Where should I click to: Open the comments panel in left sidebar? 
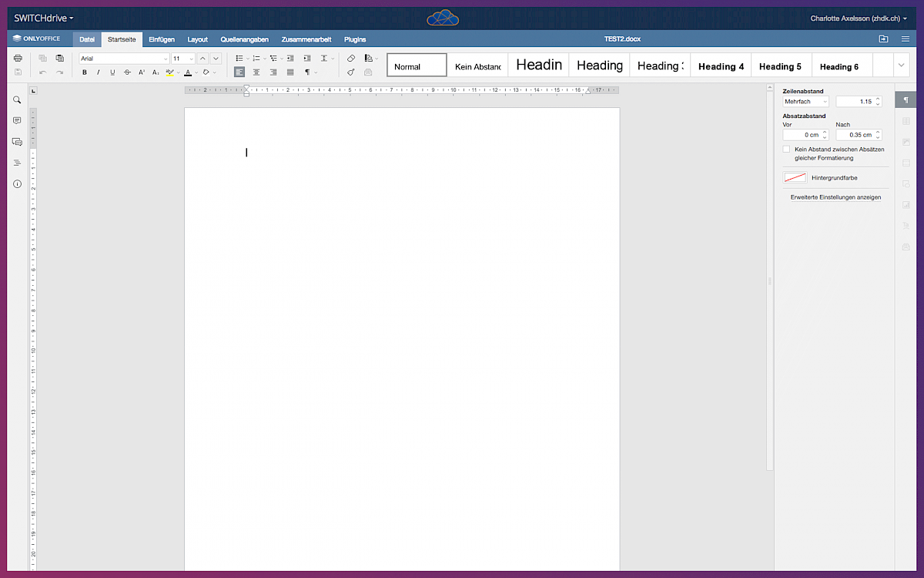point(17,121)
